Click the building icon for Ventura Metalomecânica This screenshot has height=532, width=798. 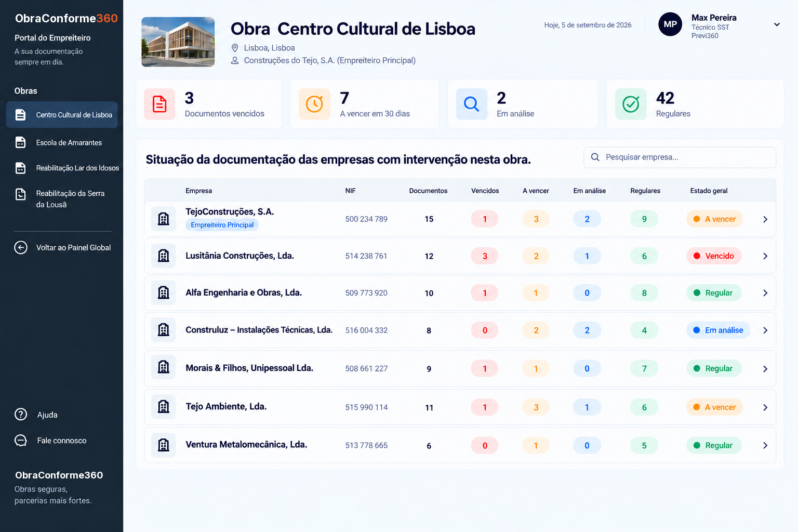164,445
